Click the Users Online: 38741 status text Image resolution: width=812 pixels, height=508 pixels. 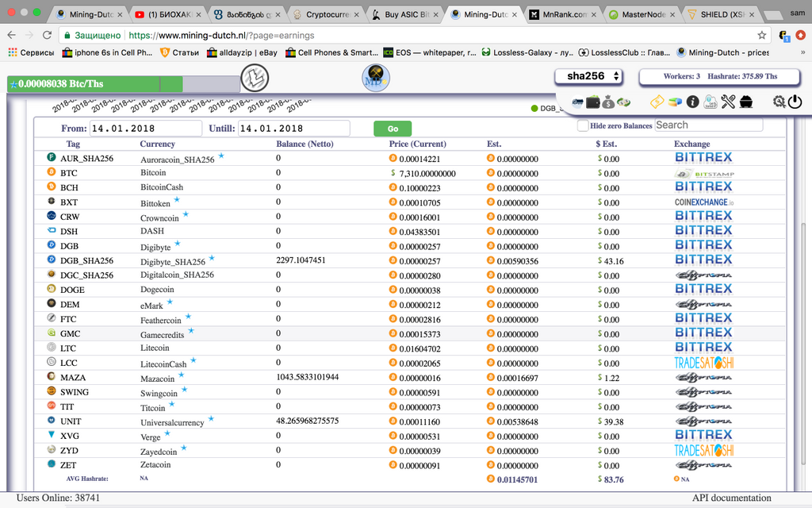58,498
